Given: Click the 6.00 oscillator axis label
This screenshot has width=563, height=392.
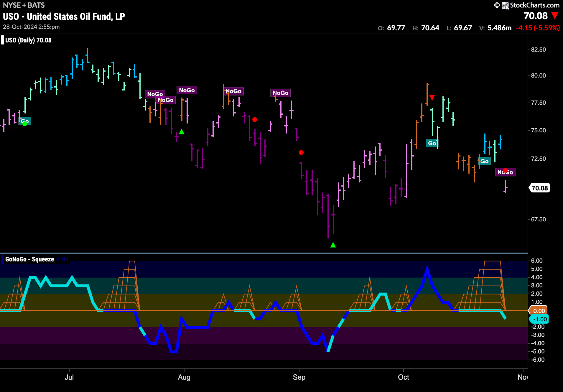Looking at the screenshot, I should [537, 261].
